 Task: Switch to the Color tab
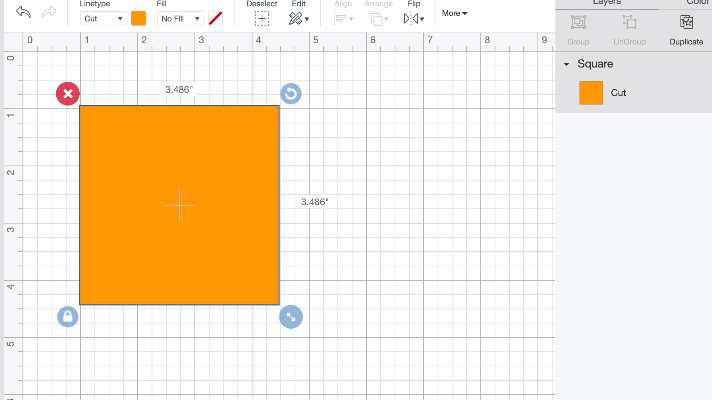[x=697, y=3]
